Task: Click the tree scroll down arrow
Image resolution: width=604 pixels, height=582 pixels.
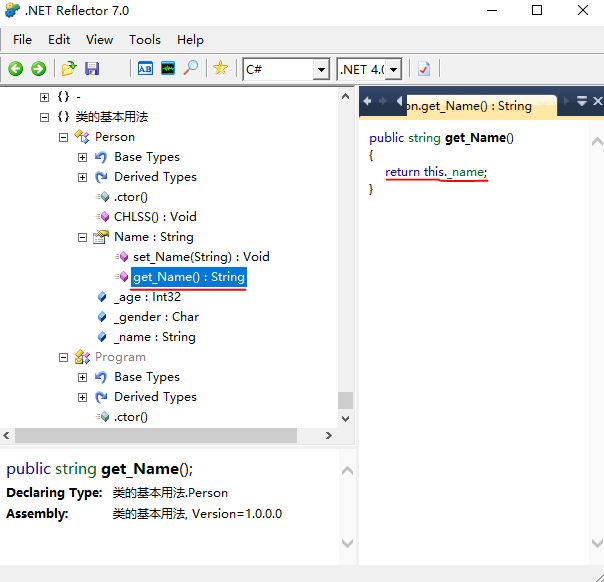Action: [346, 419]
